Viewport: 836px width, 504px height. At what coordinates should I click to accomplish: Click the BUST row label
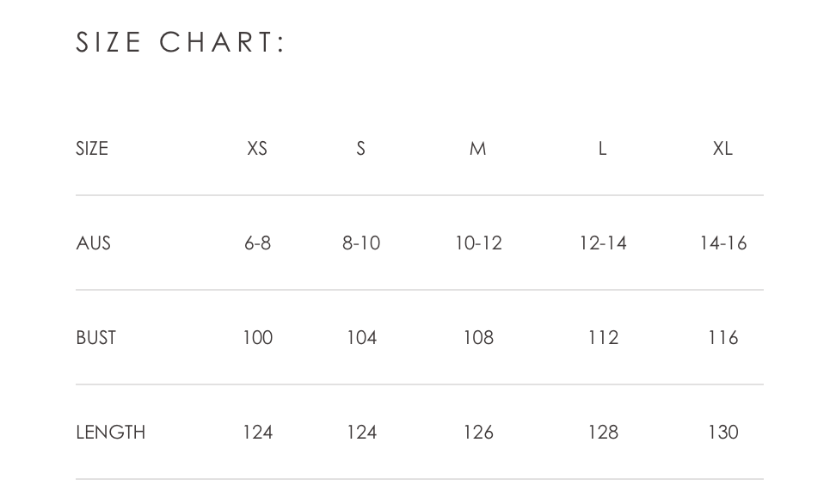coord(96,338)
